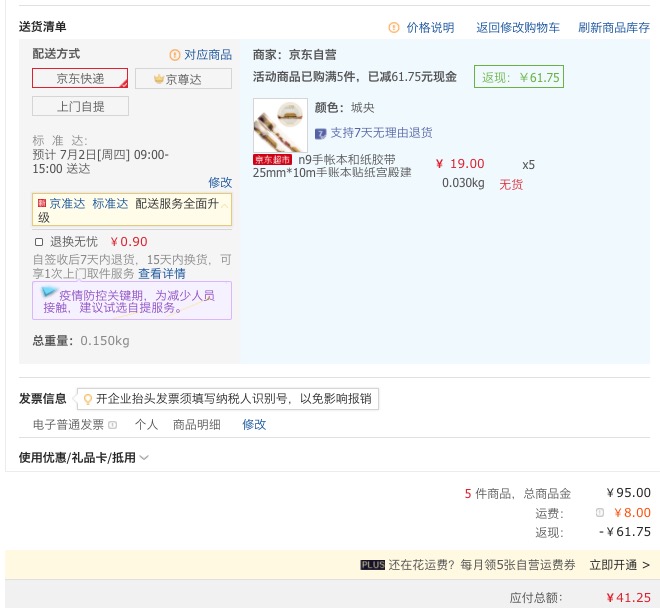The image size is (660, 608).
Task: Click the lightbulb icon in invoice tip
Action: click(88, 399)
